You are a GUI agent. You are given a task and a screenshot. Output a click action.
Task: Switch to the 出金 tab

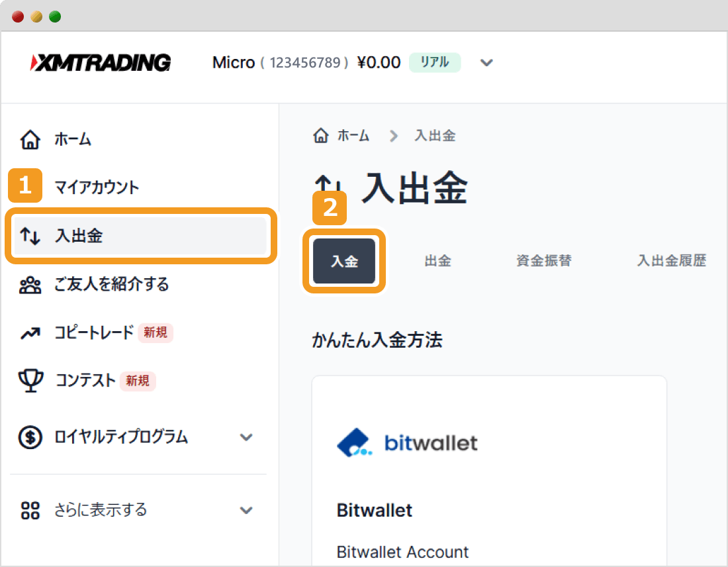pyautogui.click(x=438, y=261)
